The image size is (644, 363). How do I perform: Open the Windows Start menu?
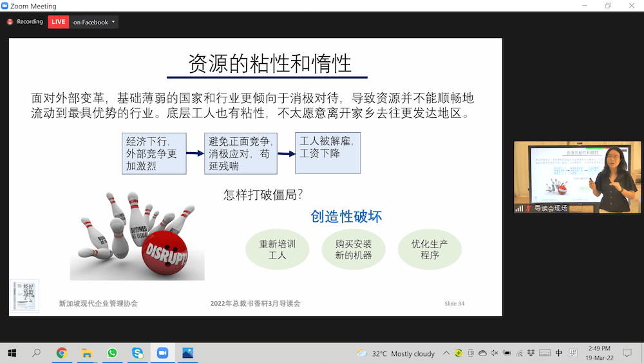[12, 353]
